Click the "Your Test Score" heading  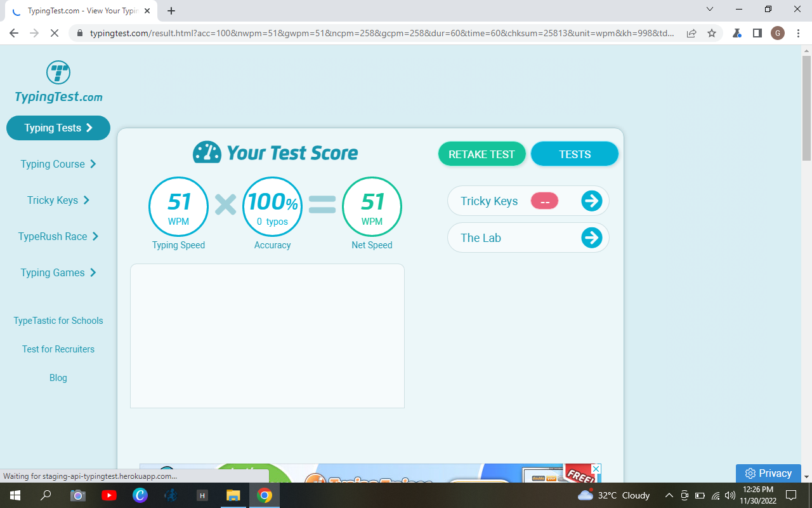pos(292,153)
